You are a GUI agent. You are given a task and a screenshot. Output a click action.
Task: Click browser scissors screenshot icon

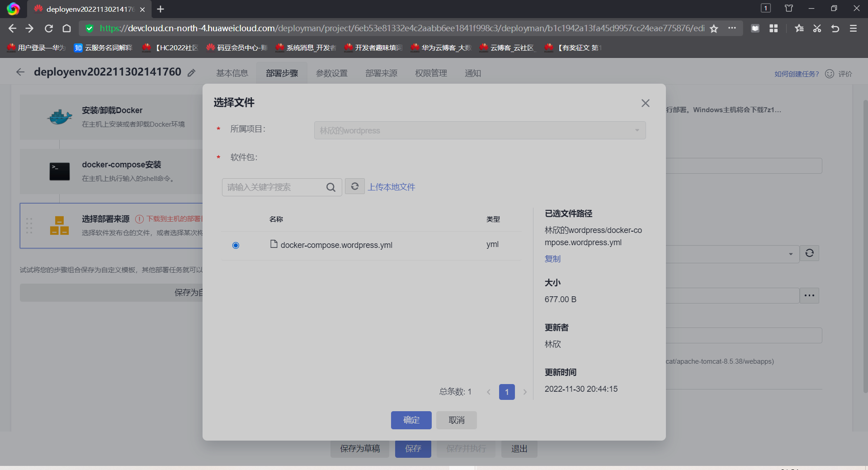tap(817, 28)
